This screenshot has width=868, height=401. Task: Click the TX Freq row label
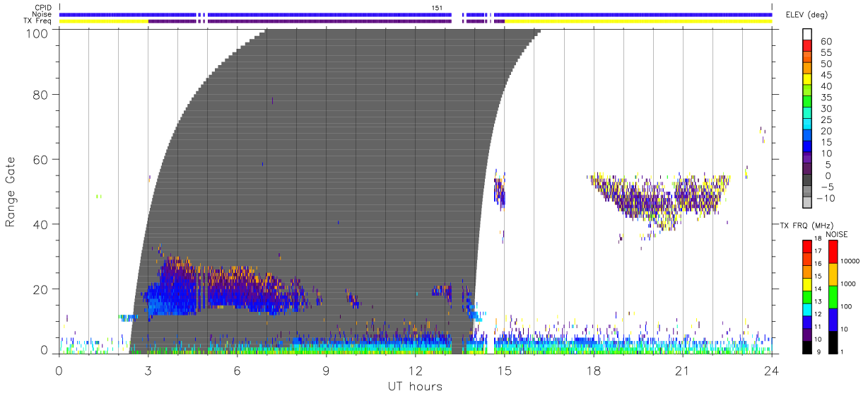[x=37, y=21]
